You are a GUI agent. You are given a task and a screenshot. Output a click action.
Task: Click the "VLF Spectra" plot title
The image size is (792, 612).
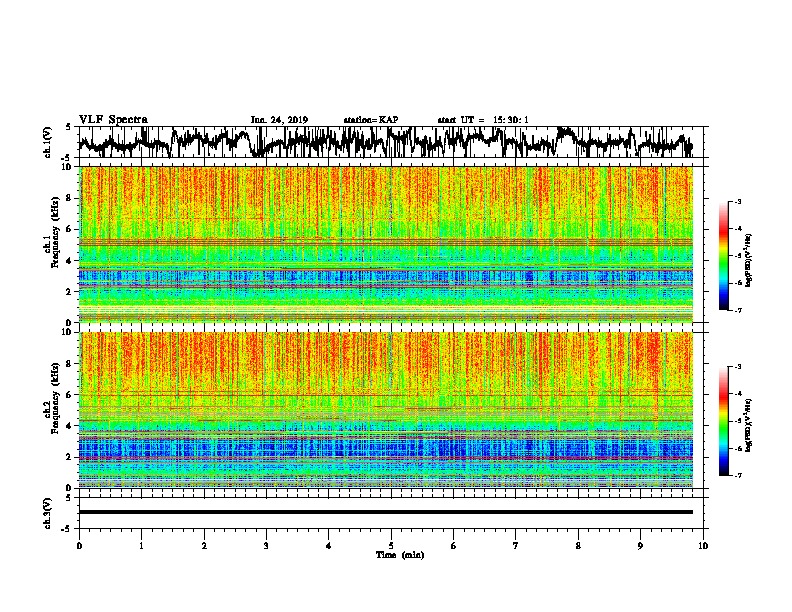tap(113, 120)
